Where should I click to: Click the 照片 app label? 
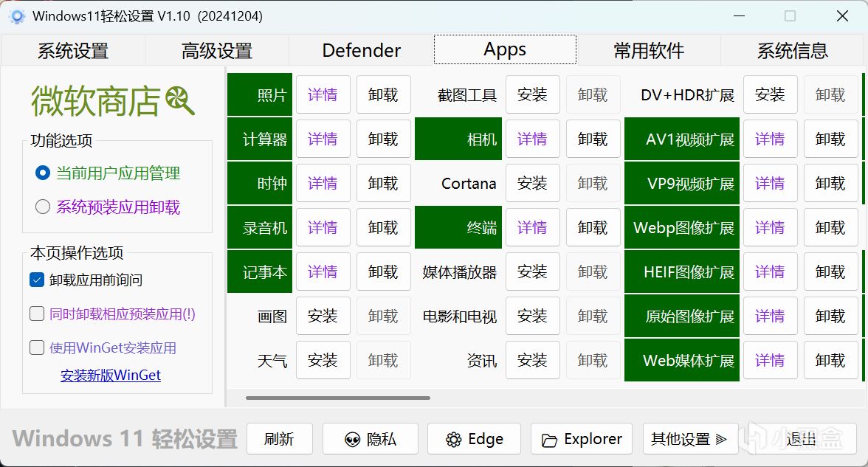pos(260,94)
